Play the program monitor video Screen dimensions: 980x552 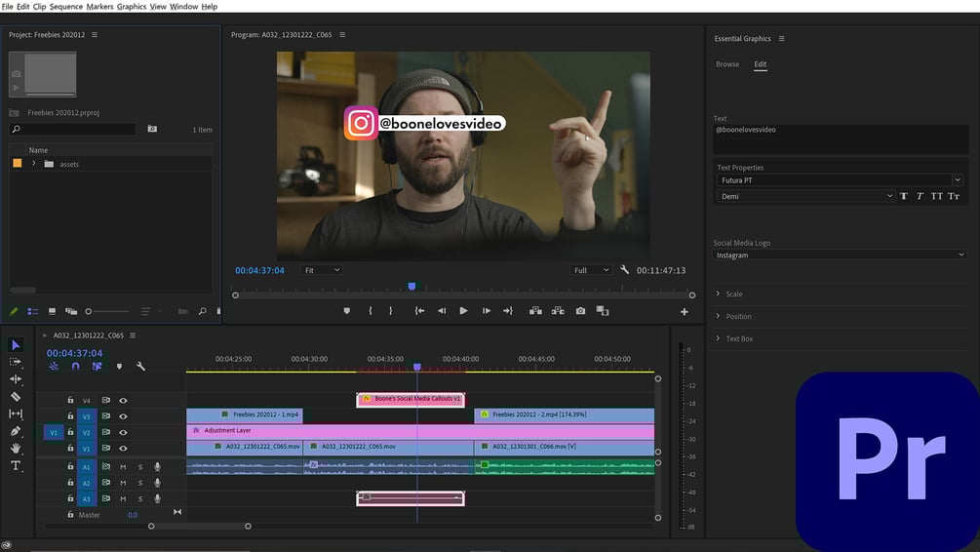(464, 311)
